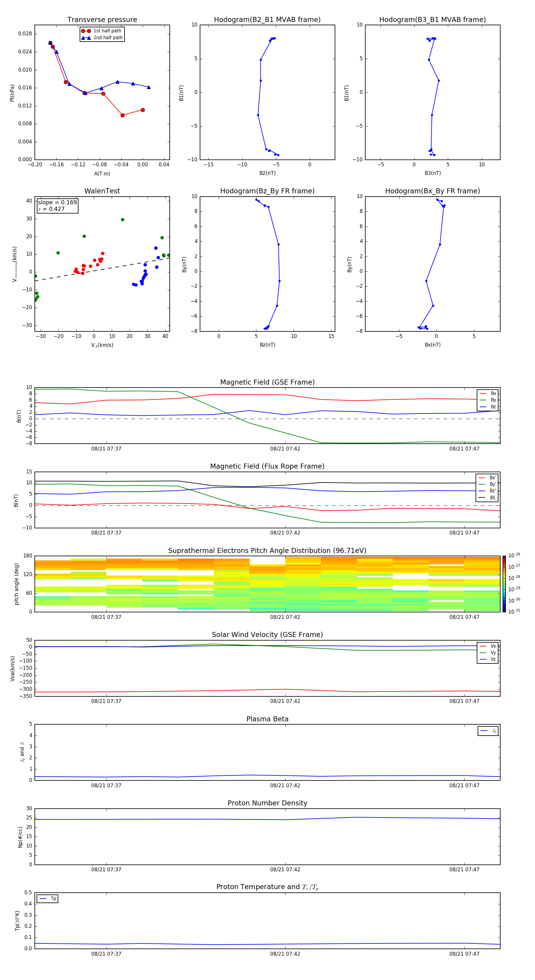
Task: Click the '2nd half path' legend entry
Action: pos(102,38)
